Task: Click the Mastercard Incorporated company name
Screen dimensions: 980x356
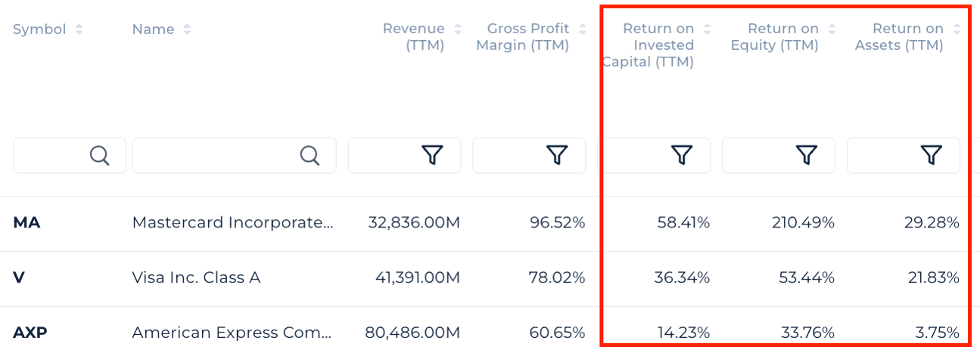Action: (x=232, y=223)
